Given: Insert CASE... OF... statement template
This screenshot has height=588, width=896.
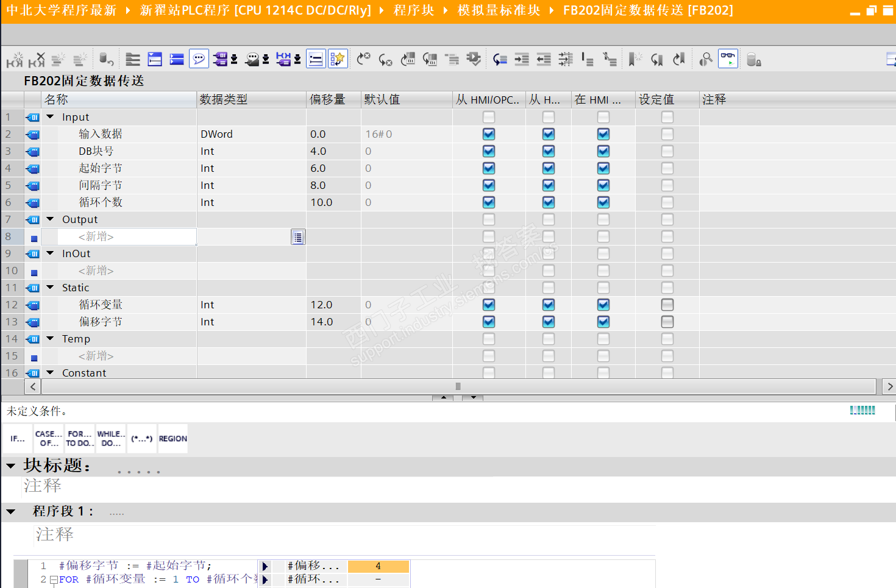Looking at the screenshot, I should tap(49, 439).
